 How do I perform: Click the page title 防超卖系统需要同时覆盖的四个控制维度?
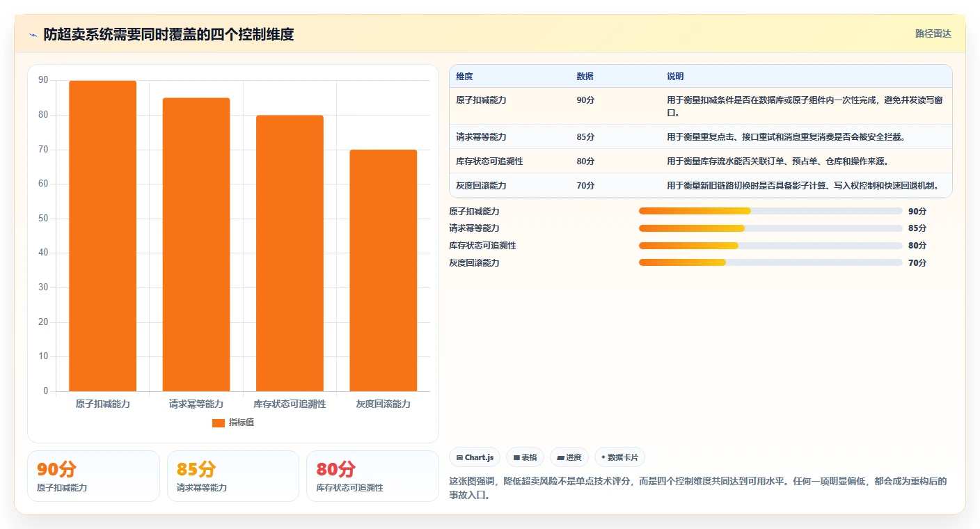click(x=168, y=34)
